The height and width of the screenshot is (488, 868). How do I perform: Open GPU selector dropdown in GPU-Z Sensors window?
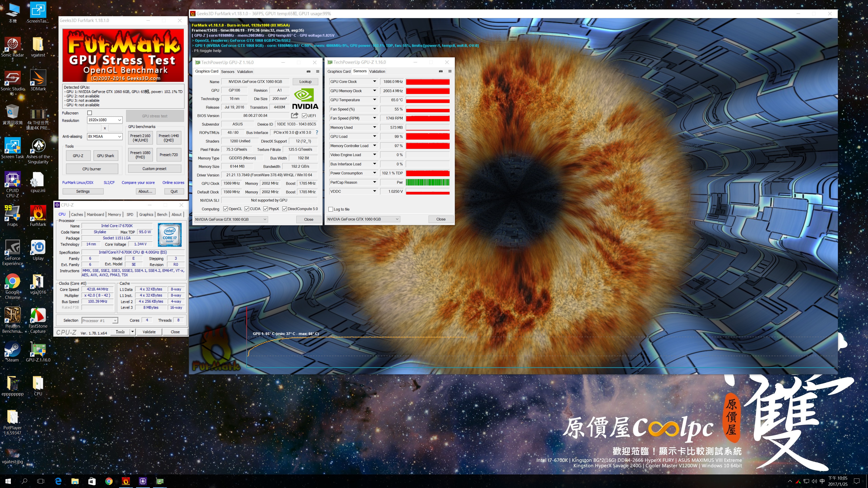point(363,219)
